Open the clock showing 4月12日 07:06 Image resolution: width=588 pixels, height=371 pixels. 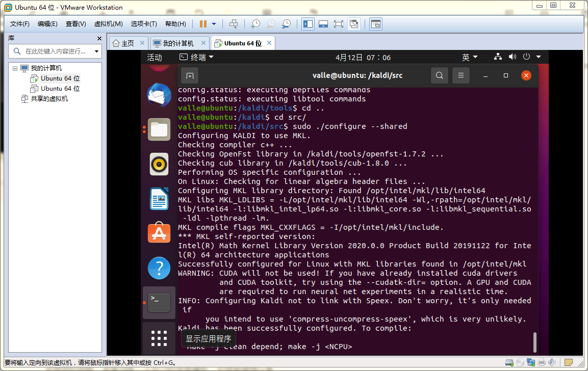point(363,58)
